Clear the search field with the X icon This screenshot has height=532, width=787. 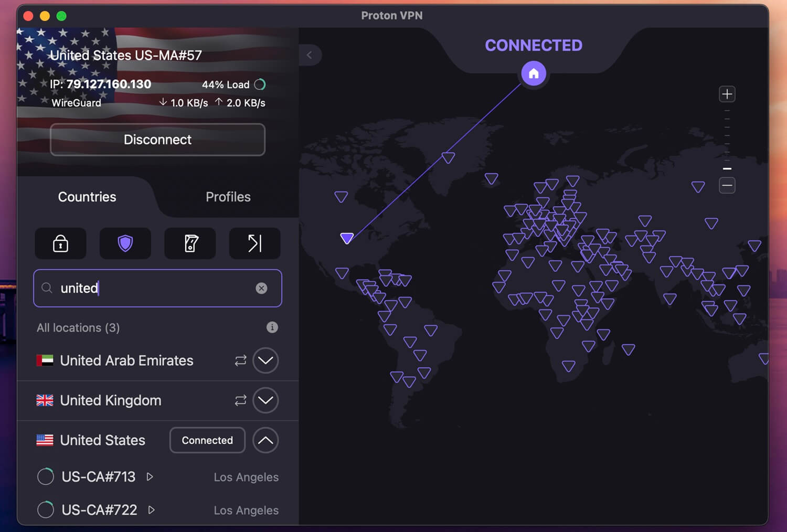tap(261, 288)
